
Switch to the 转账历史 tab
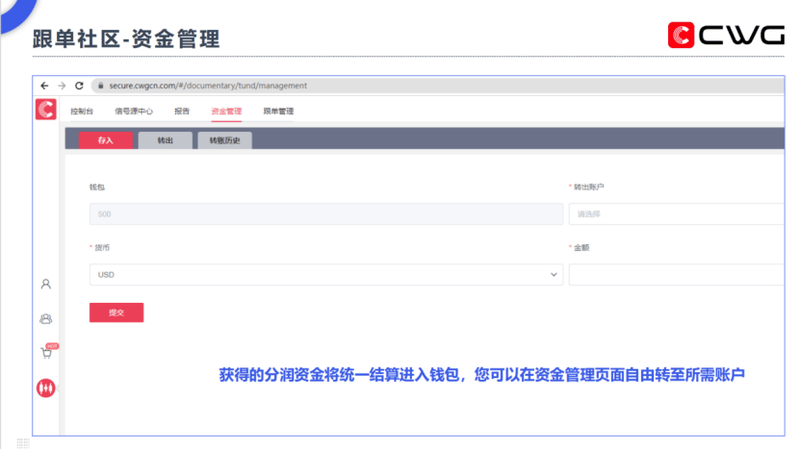tap(225, 140)
